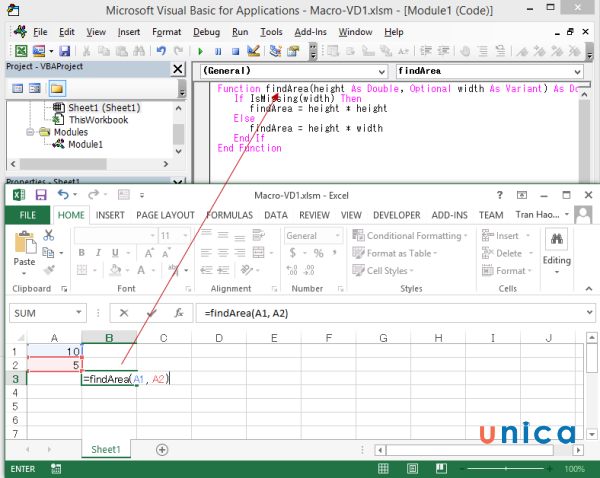Click the Insert Function fx icon
The height and width of the screenshot is (478, 600).
(x=178, y=313)
